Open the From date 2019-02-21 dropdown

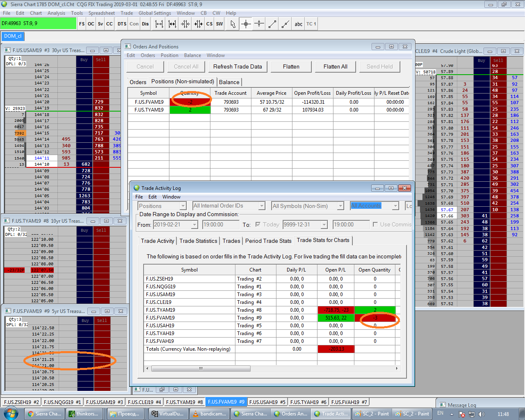[x=194, y=225]
